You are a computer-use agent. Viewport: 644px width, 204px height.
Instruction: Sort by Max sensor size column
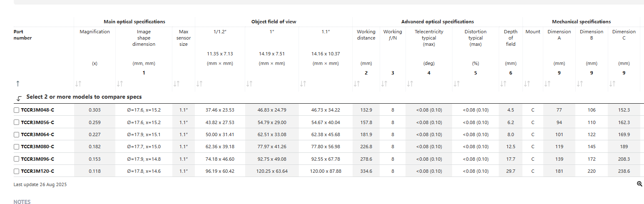(x=177, y=84)
